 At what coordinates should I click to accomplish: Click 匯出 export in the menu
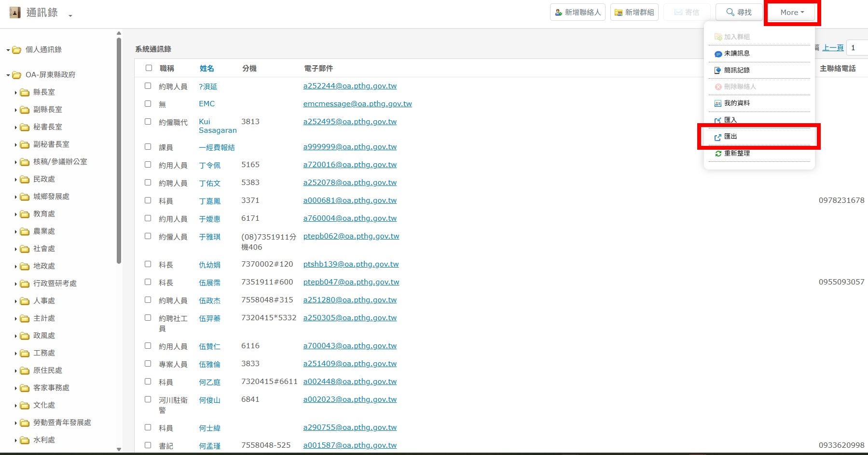(x=730, y=137)
